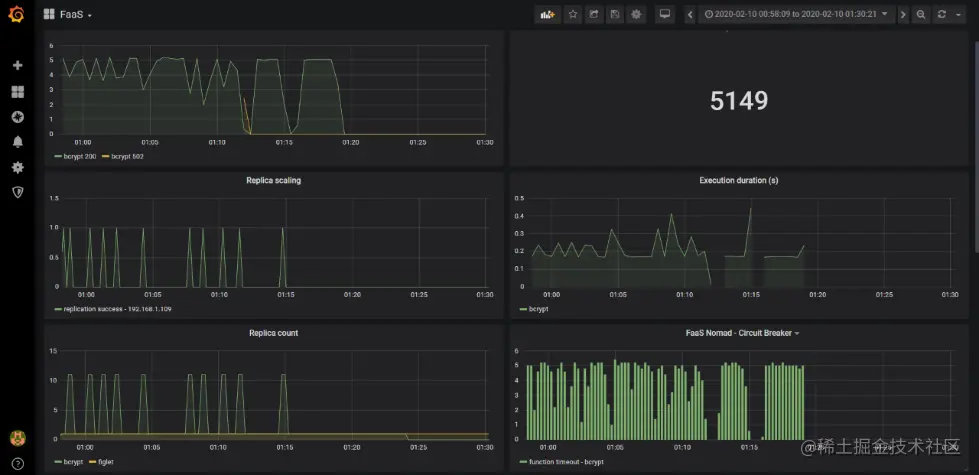
Task: Open the Server Admin shield icon
Action: point(17,192)
